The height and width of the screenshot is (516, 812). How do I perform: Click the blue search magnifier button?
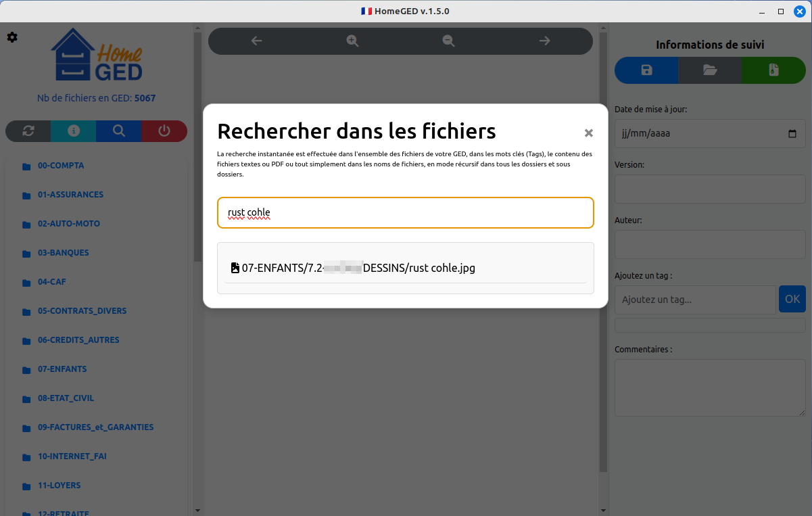coord(119,131)
